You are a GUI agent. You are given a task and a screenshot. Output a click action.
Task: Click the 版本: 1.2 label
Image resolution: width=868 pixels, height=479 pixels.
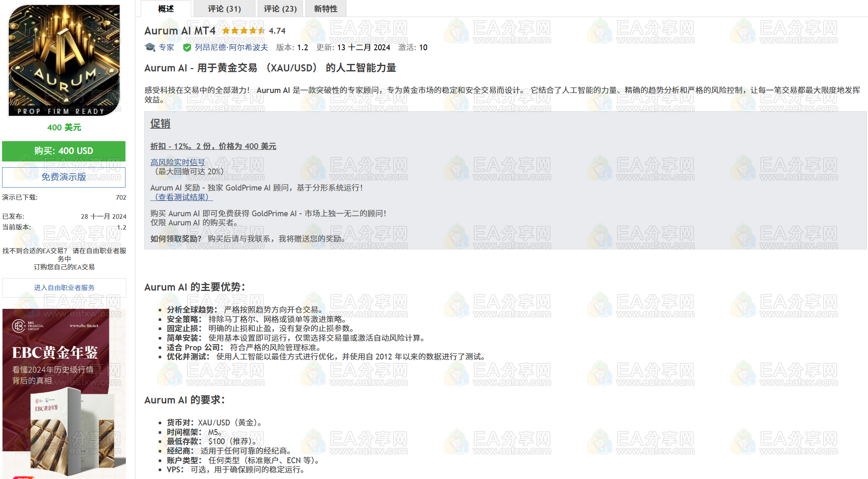click(292, 47)
